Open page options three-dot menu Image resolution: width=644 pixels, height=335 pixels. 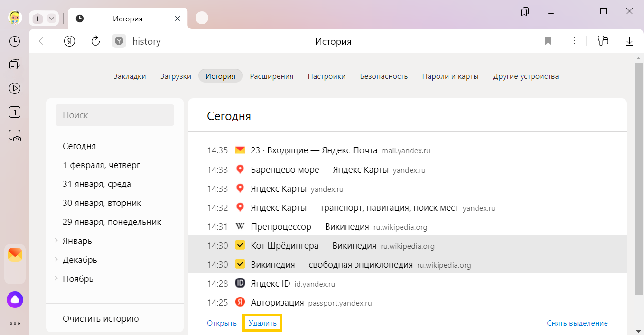pos(574,41)
